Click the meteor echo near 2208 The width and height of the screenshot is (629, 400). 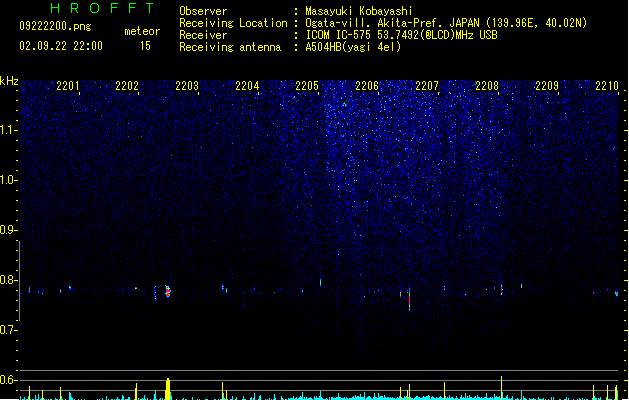pos(501,290)
